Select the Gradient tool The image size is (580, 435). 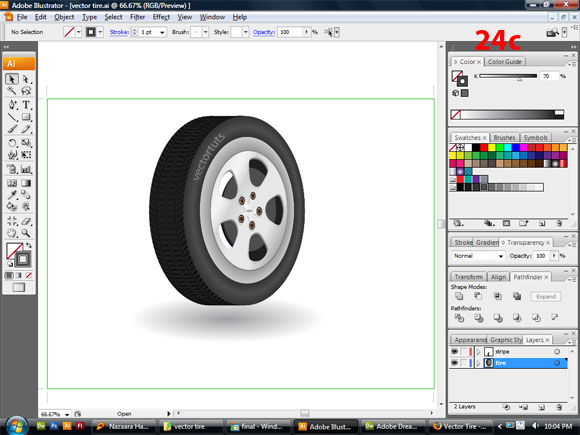pyautogui.click(x=26, y=183)
